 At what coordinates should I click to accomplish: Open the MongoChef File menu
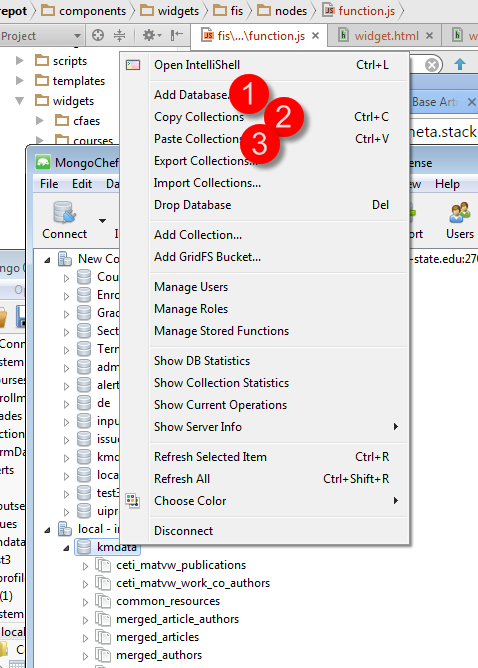(49, 184)
